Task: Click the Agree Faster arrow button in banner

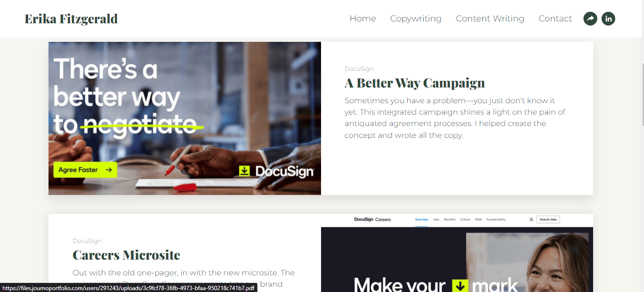Action: [85, 170]
